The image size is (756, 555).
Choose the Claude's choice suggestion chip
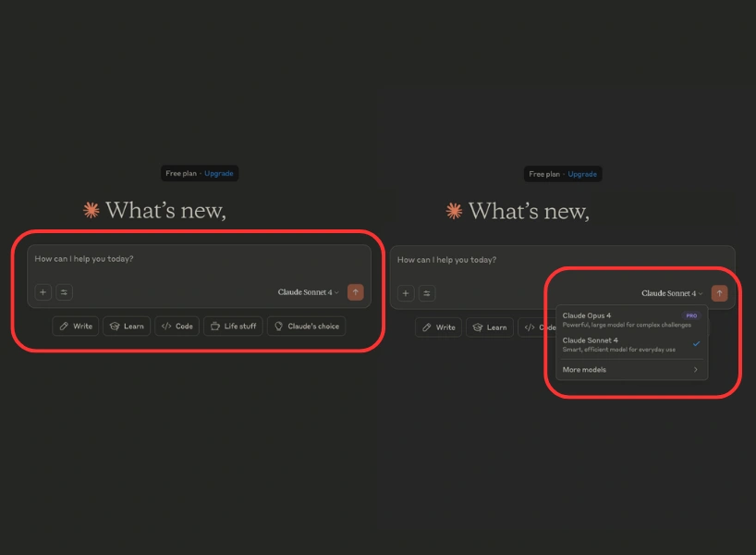(x=307, y=327)
